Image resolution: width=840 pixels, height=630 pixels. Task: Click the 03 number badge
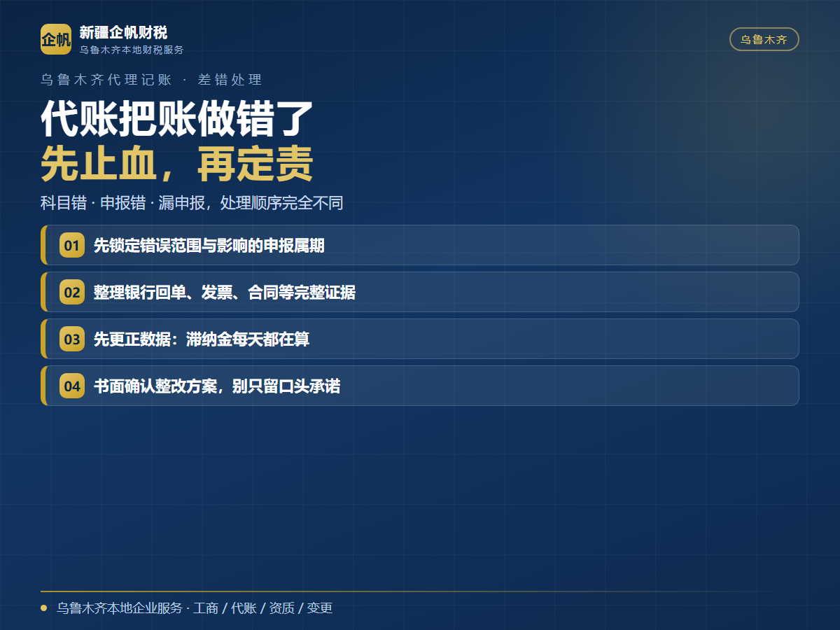[x=72, y=339]
